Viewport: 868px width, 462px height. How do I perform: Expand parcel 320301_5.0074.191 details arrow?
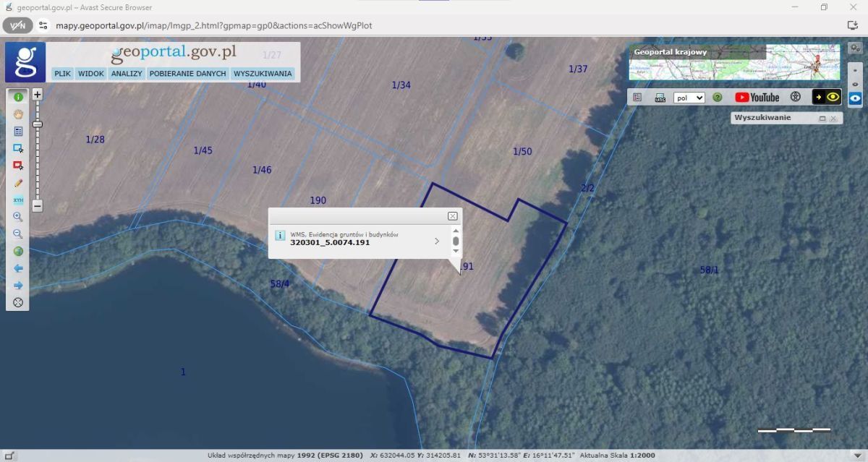[437, 241]
